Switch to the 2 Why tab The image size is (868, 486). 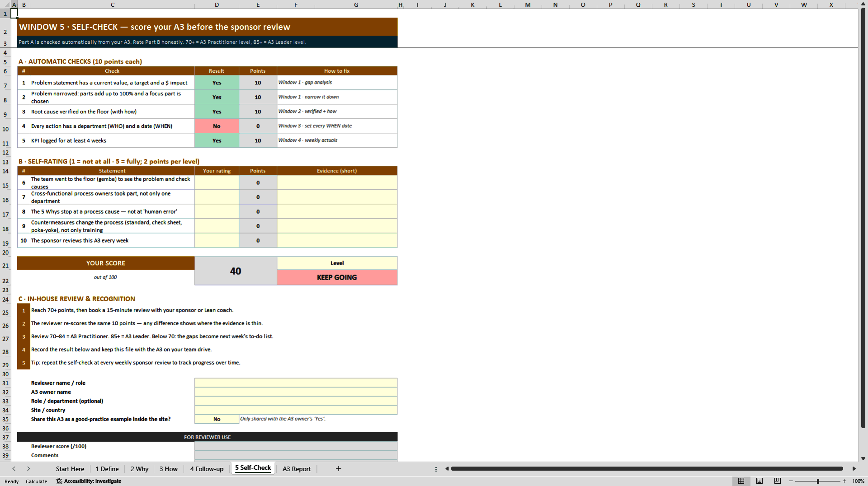[139, 469]
